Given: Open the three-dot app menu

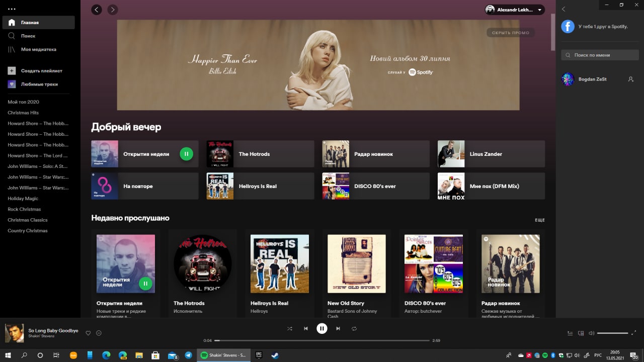Looking at the screenshot, I should pyautogui.click(x=12, y=9).
